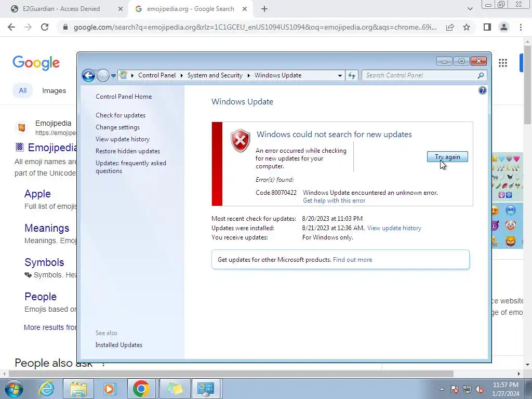Viewport: 532px width, 399px height.
Task: Click the Chrome address bar URL
Action: pyautogui.click(x=255, y=27)
